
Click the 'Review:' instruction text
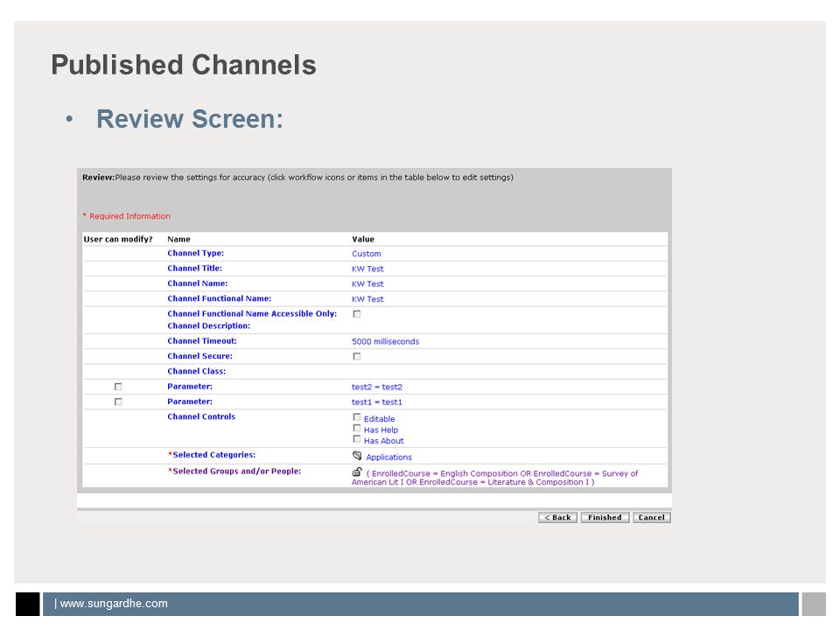click(x=297, y=178)
